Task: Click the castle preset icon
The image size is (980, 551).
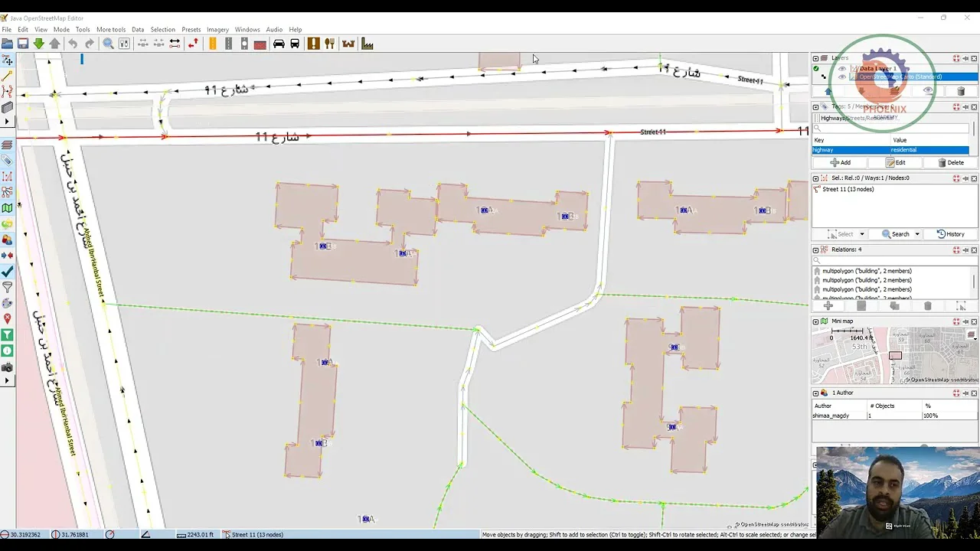Action: click(x=348, y=44)
